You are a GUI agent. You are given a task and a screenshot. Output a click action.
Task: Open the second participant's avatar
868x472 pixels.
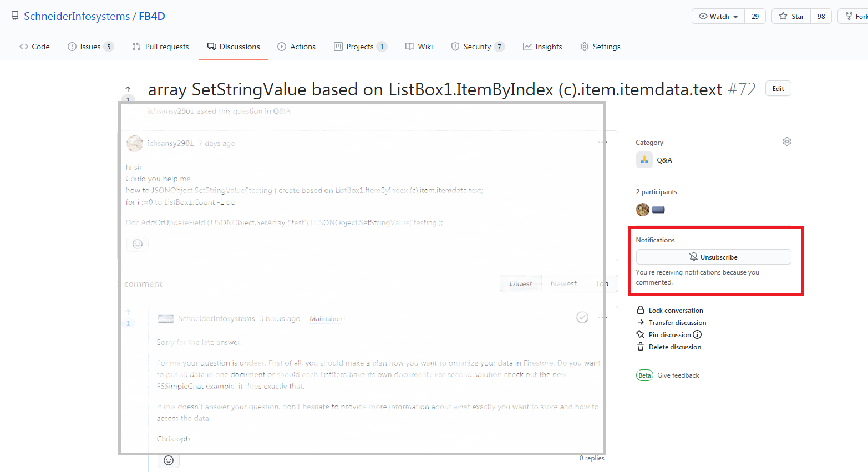click(x=658, y=210)
